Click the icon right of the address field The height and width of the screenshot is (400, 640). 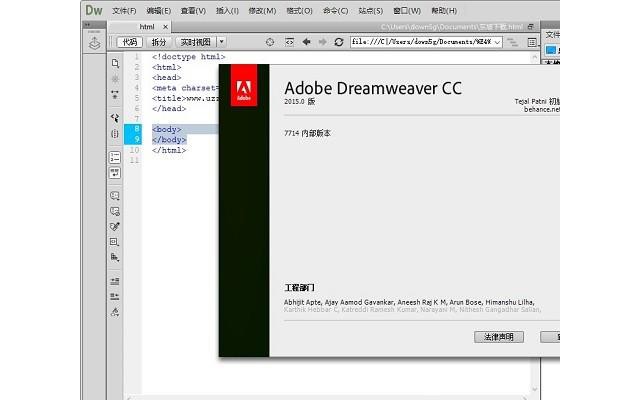pyautogui.click(x=512, y=42)
